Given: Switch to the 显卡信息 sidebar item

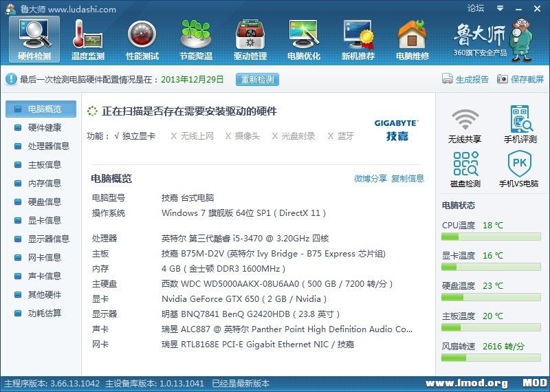Looking at the screenshot, I should (44, 220).
